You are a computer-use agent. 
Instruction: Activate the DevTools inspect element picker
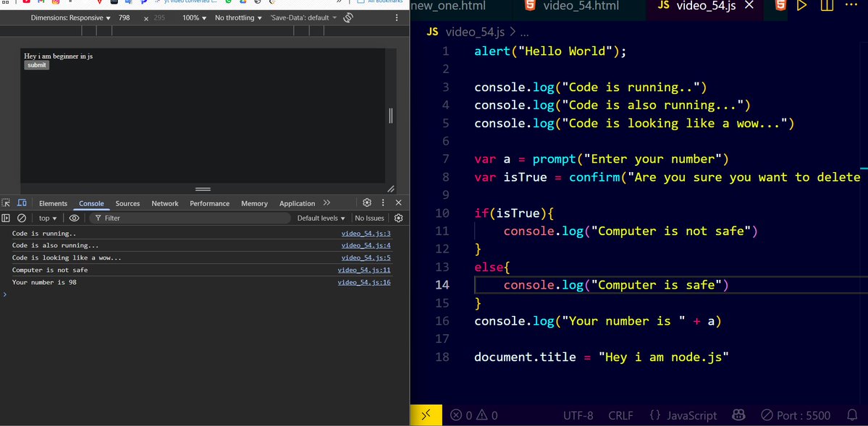point(6,203)
